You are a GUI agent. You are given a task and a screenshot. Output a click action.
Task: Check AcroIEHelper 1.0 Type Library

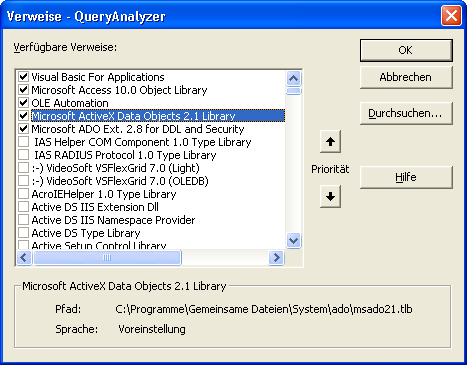[x=23, y=194]
